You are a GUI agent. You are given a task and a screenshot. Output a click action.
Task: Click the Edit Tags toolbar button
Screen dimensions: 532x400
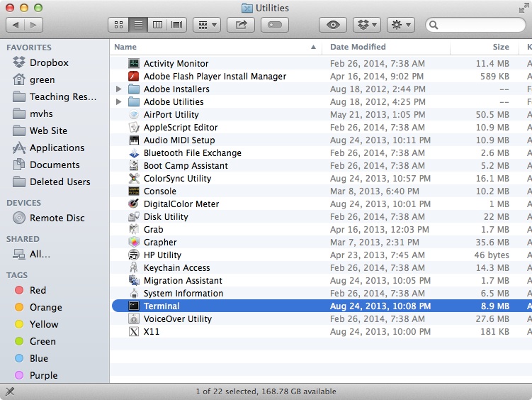275,25
